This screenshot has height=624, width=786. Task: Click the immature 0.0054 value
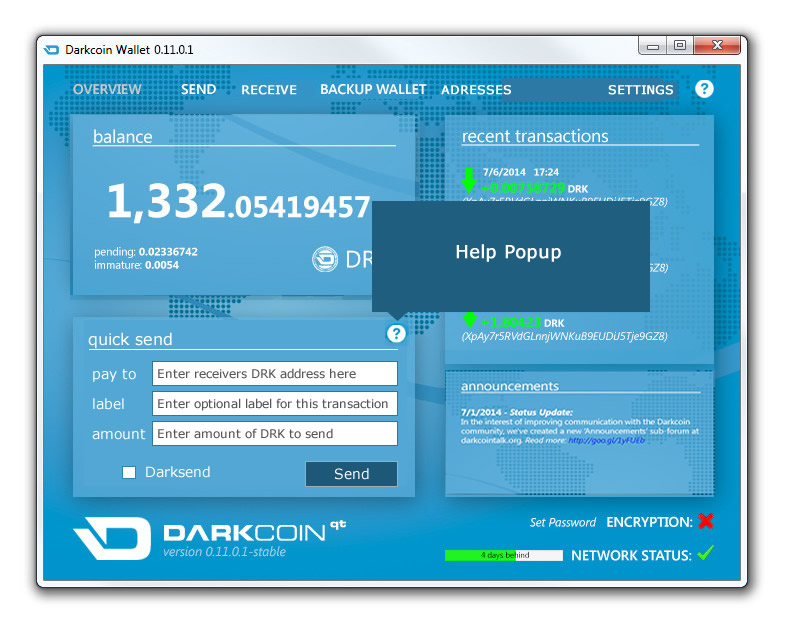(x=162, y=265)
